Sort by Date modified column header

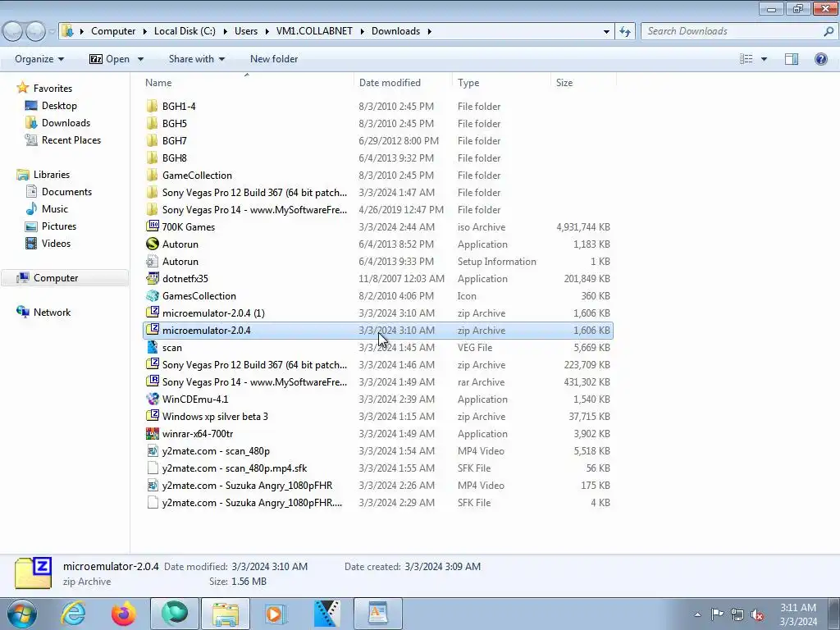403,83
